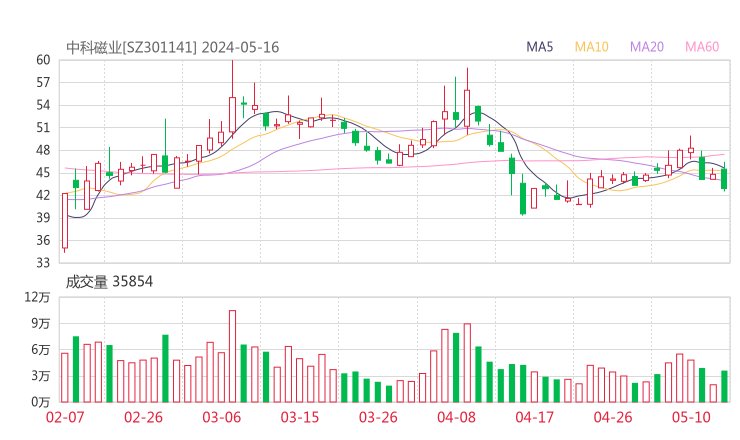740x440 pixels.
Task: Click the 成交量 35854 volume label
Action: click(109, 281)
